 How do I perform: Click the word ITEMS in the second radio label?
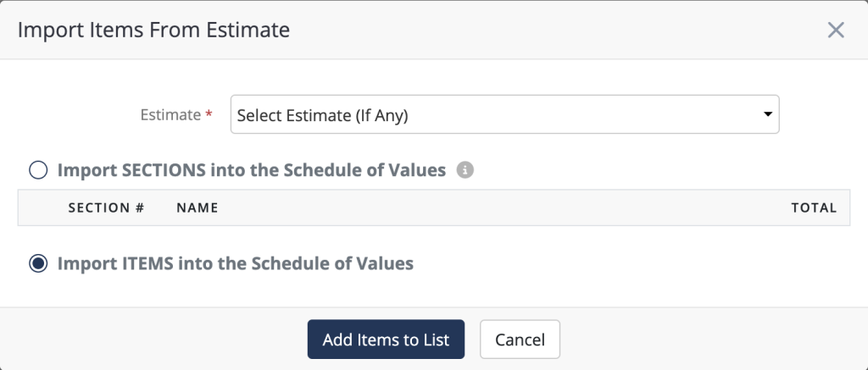[x=147, y=264]
